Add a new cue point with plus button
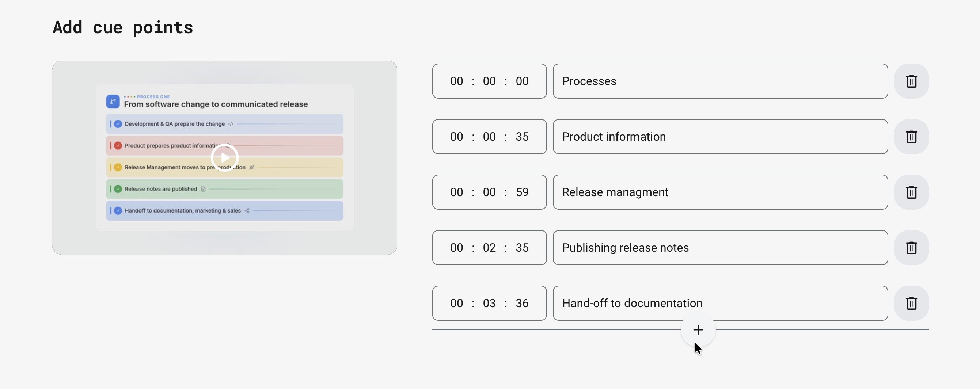980x389 pixels. 698,330
